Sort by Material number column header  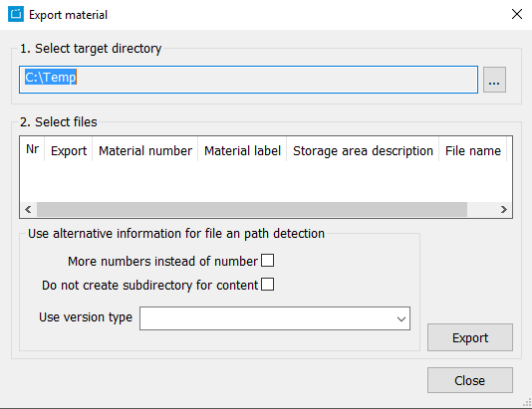coord(145,151)
